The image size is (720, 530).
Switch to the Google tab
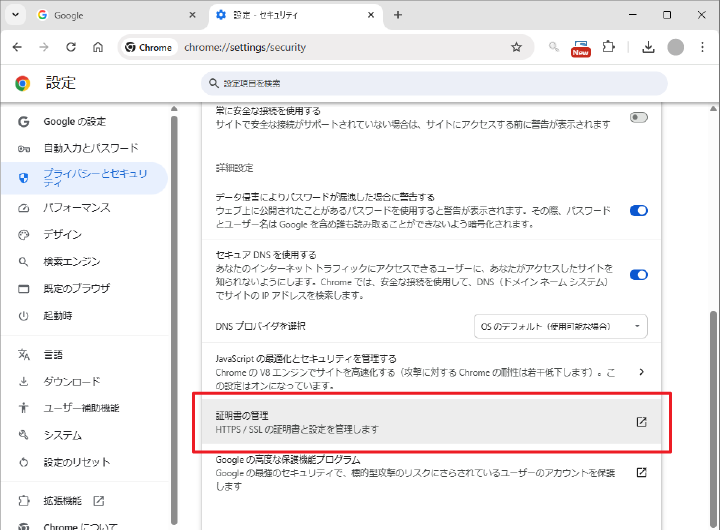pyautogui.click(x=110, y=15)
